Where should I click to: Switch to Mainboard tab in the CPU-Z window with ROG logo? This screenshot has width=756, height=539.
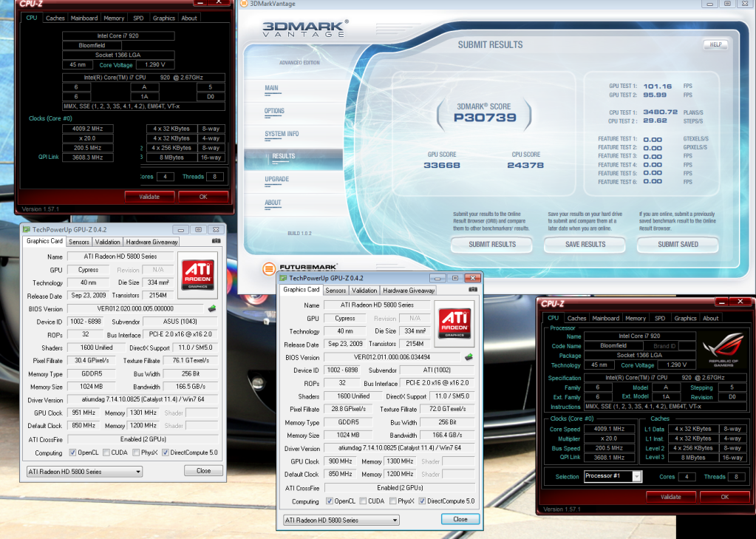point(605,318)
